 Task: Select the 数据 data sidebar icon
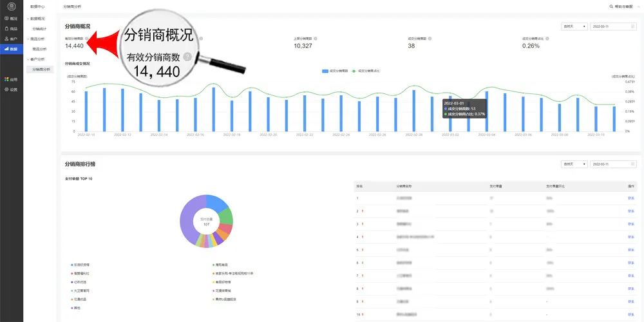point(10,49)
